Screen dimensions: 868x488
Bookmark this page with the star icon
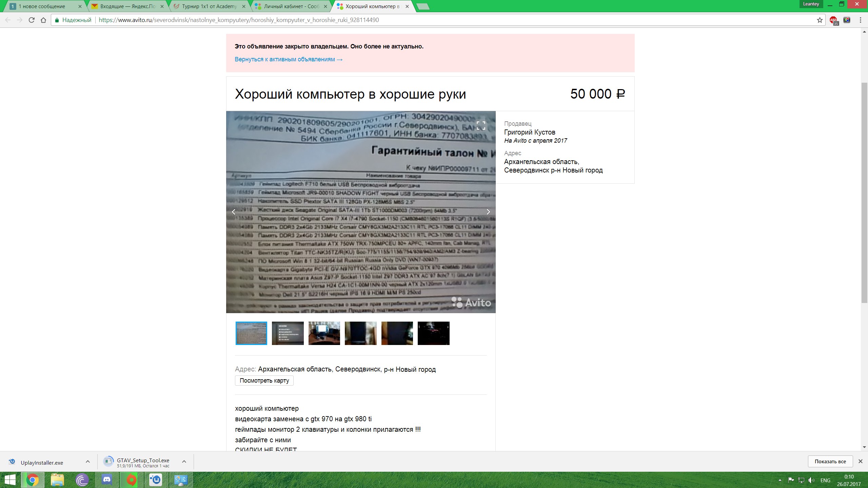[820, 20]
